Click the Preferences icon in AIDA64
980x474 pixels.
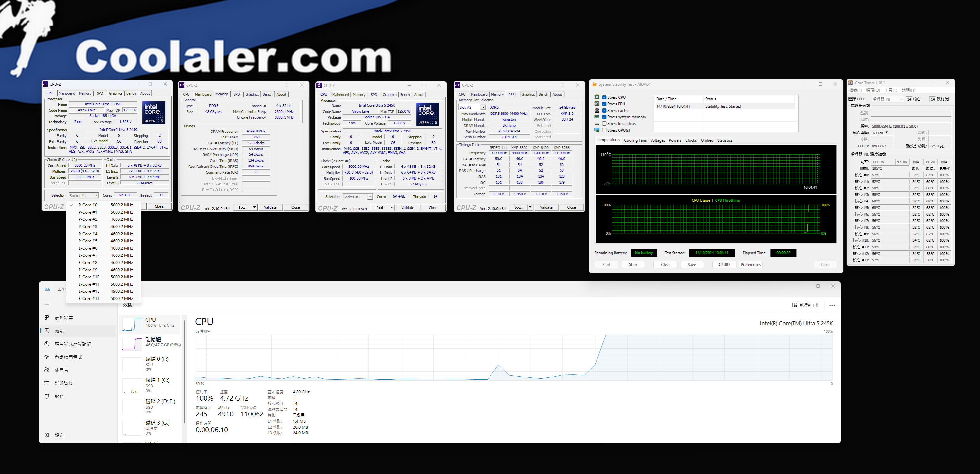[x=751, y=265]
